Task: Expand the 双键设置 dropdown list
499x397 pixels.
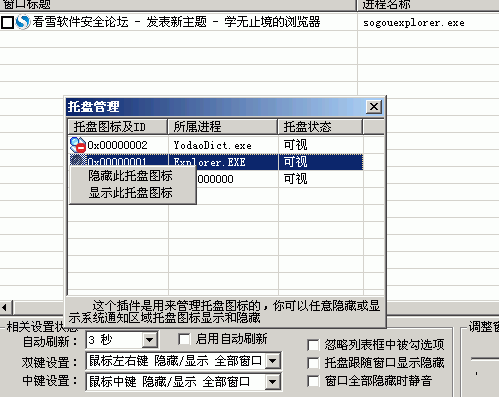Action: click(273, 361)
